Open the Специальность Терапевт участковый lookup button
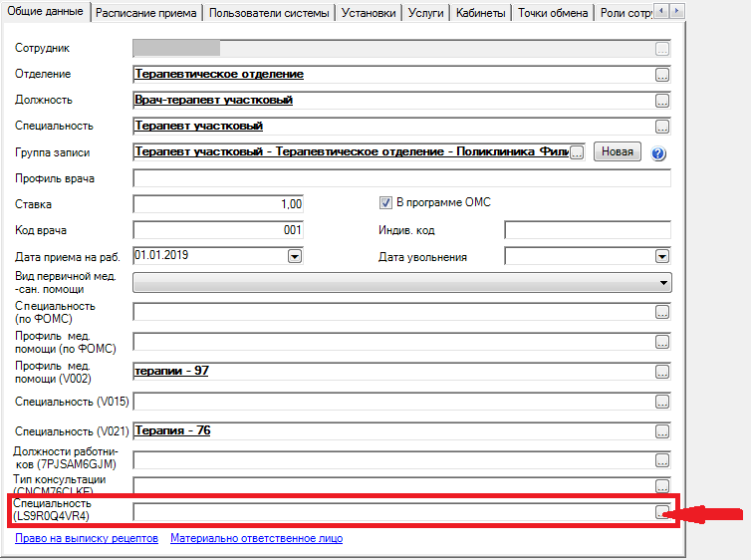Screen dimensions: 751x560 point(662,127)
